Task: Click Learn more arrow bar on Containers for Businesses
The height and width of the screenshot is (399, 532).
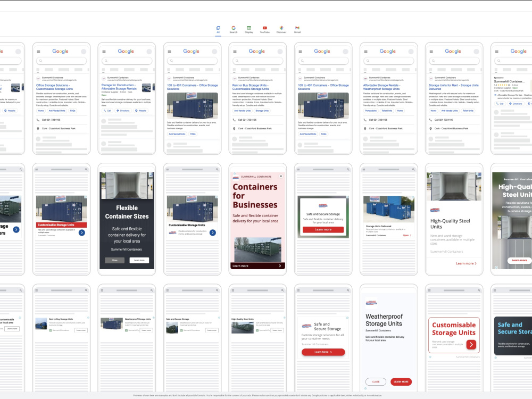Action: coord(257,266)
